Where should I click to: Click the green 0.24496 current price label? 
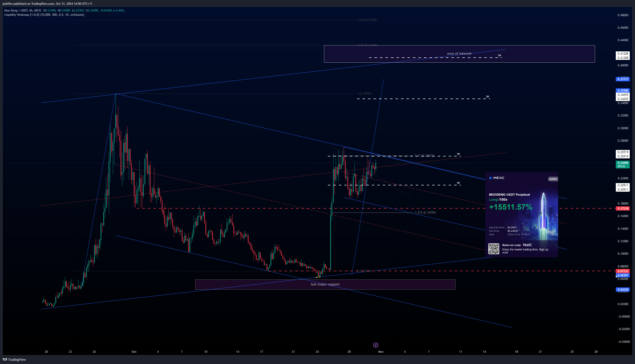(x=623, y=163)
